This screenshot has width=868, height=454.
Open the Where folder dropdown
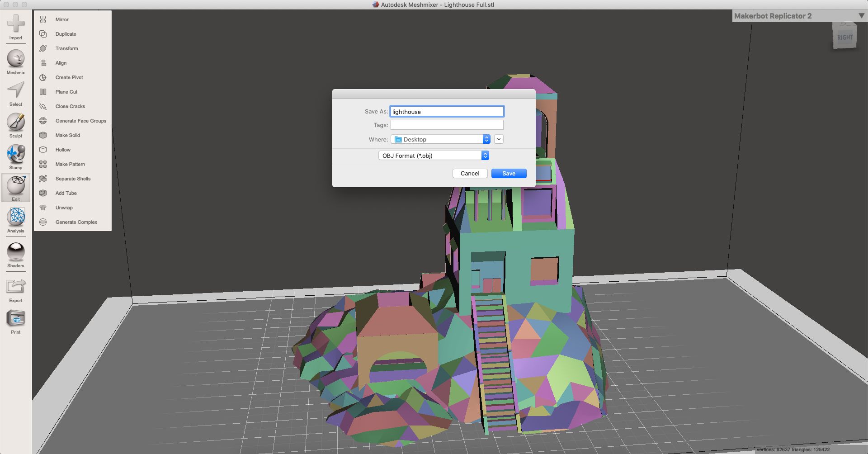pos(440,139)
